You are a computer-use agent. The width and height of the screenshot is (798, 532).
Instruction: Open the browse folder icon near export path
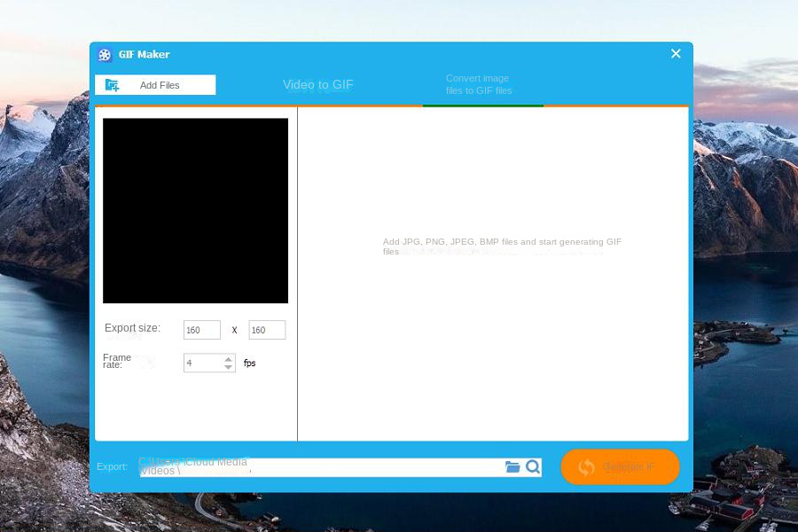point(512,466)
